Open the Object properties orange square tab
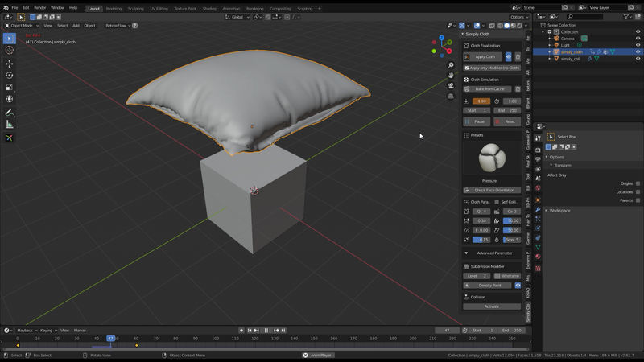The width and height of the screenshot is (644, 362). pos(538,200)
